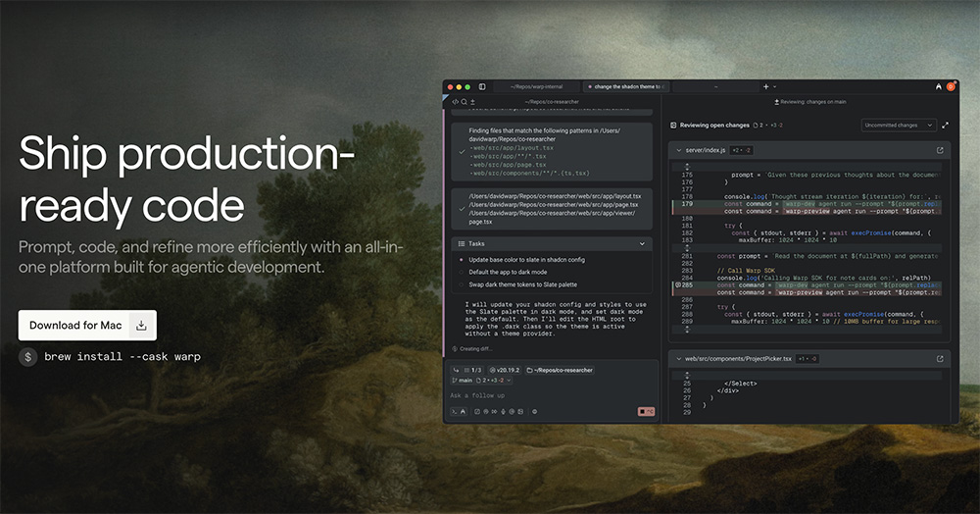Click the dollar sign terminal icon
980x514 pixels.
click(28, 356)
